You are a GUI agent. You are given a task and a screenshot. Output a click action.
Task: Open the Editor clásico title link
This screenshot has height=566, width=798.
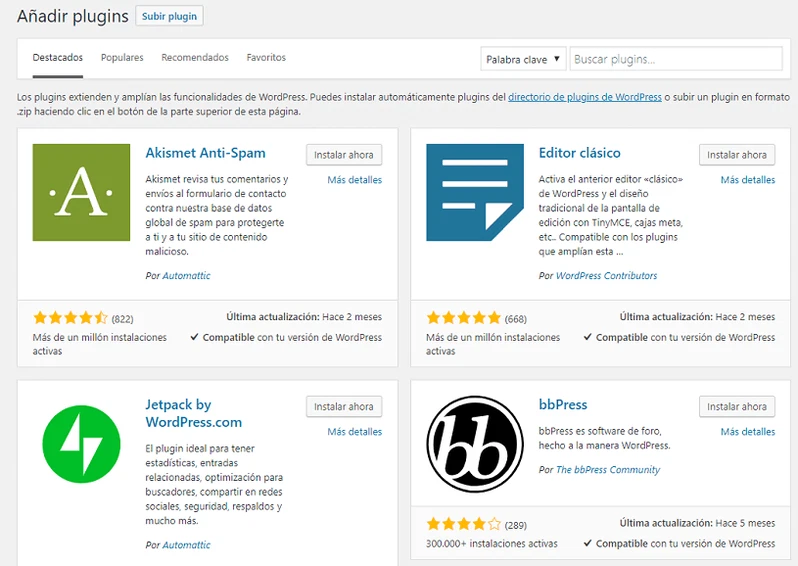pyautogui.click(x=580, y=153)
